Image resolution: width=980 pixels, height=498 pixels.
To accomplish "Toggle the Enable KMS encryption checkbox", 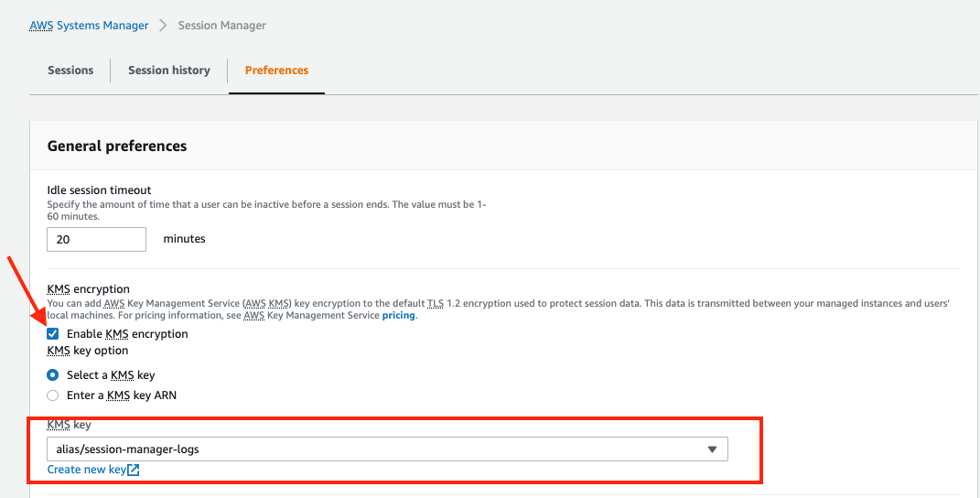I will [x=53, y=334].
